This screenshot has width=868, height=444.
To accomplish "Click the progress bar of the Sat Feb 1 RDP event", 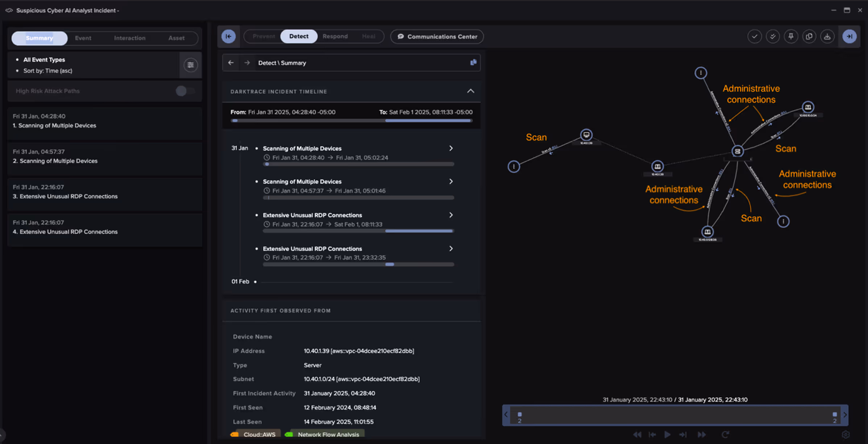I will click(358, 231).
